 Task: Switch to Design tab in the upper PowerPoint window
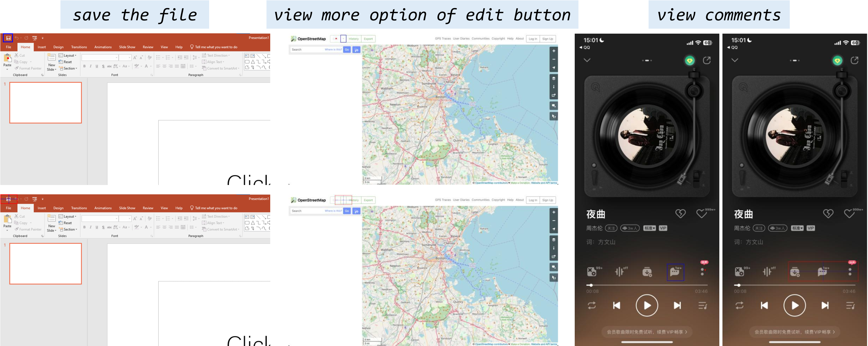tap(58, 47)
